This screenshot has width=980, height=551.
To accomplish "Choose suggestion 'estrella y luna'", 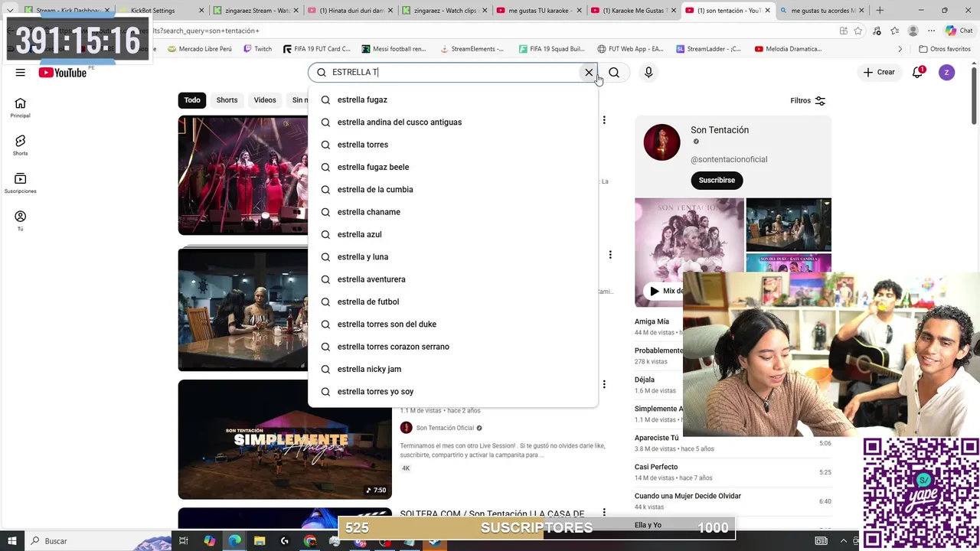I will tap(452, 257).
